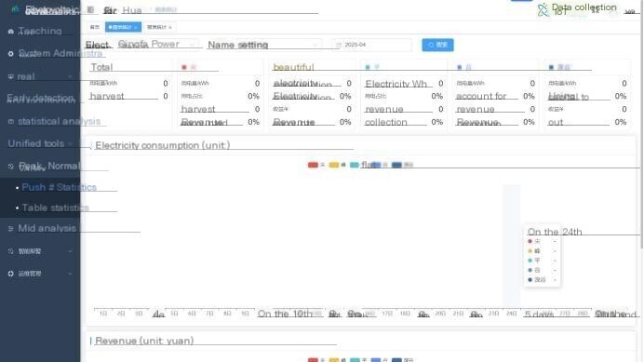This screenshot has width=644, height=362.
Task: Click the Data collection IoT logo icon
Action: tap(543, 9)
